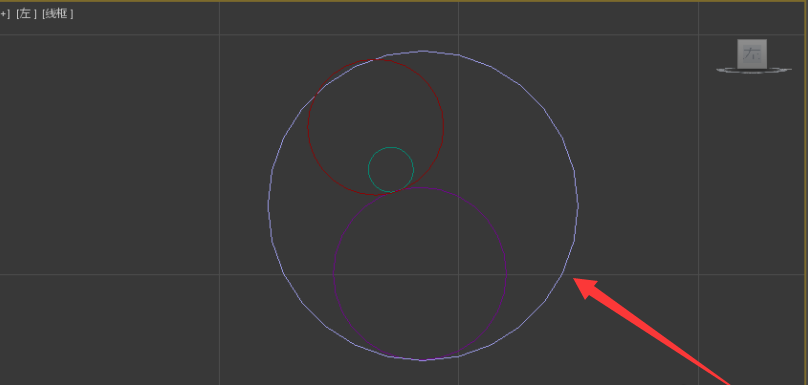The width and height of the screenshot is (808, 385).
Task: Click the ViewCube 左 face
Action: coord(752,54)
